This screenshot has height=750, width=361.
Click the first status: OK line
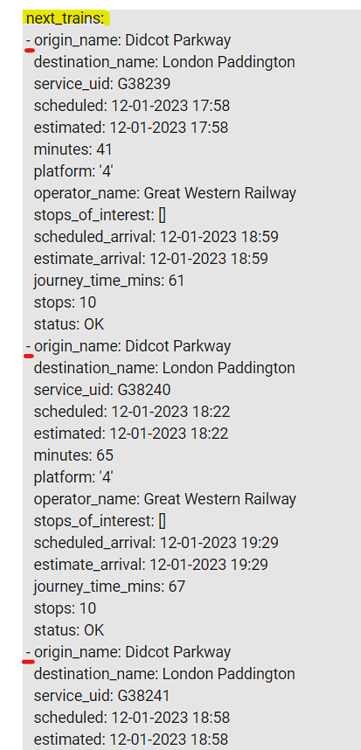click(69, 324)
